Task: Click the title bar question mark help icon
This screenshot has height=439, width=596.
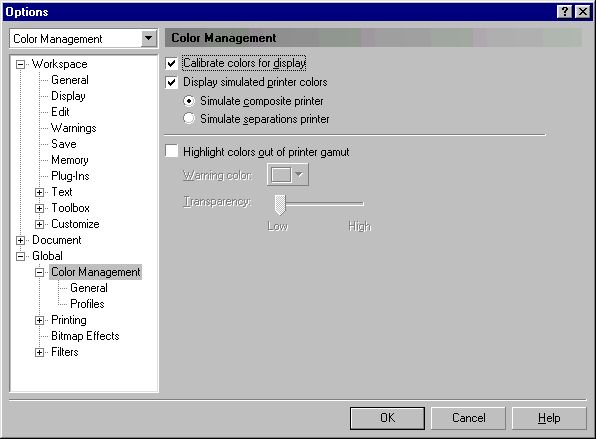Action: tap(564, 12)
